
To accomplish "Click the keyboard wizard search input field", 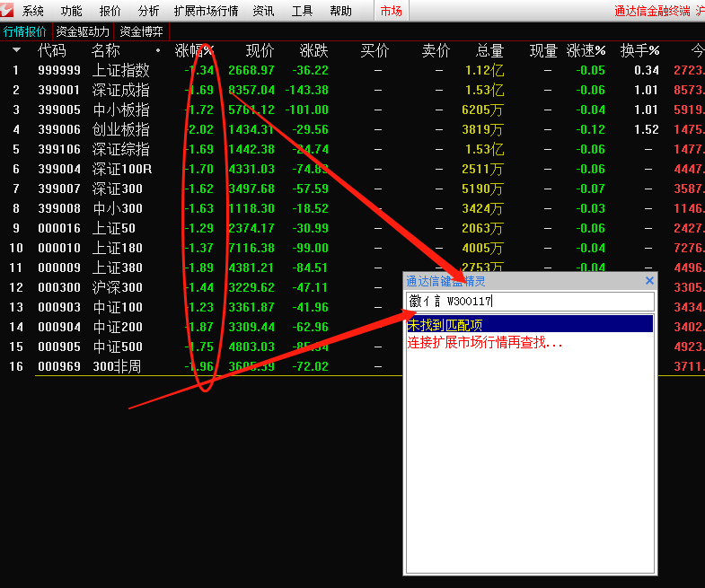I will [530, 302].
